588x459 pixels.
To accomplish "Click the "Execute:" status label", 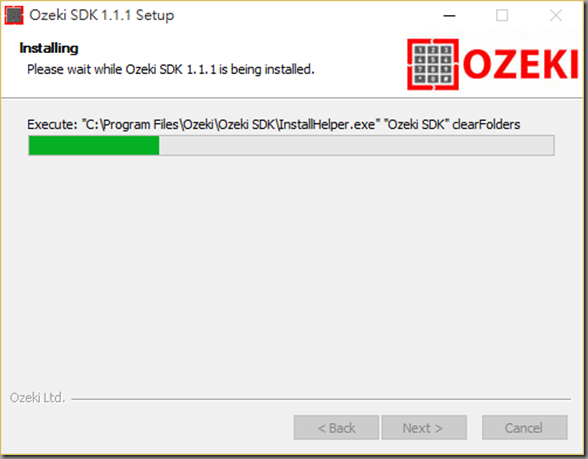I will tap(52, 124).
